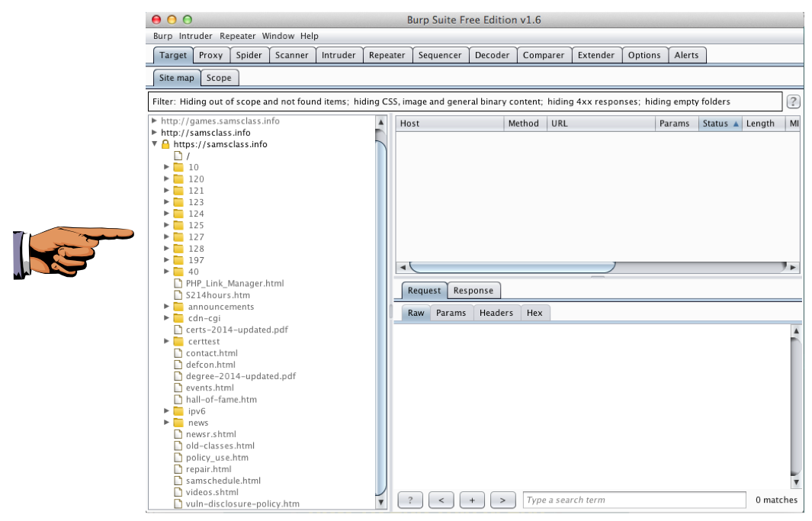Expand the cdn-cgi folder arrow
The height and width of the screenshot is (521, 812).
click(x=166, y=318)
